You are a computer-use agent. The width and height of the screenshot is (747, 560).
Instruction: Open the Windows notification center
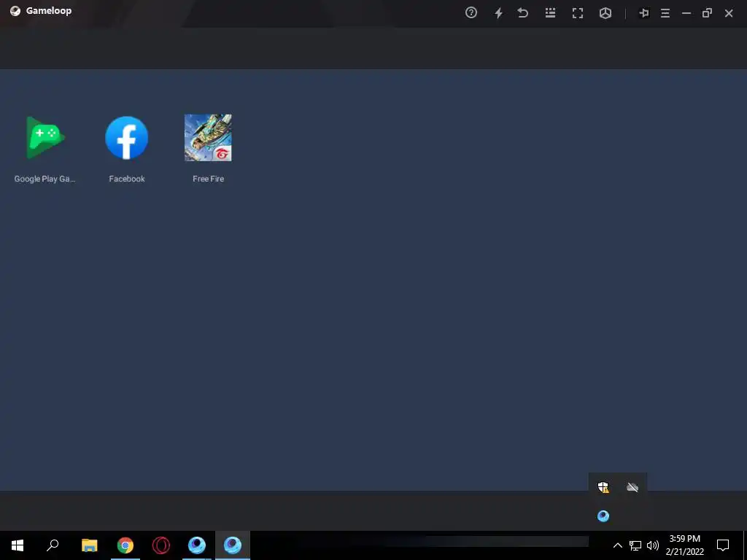point(723,545)
